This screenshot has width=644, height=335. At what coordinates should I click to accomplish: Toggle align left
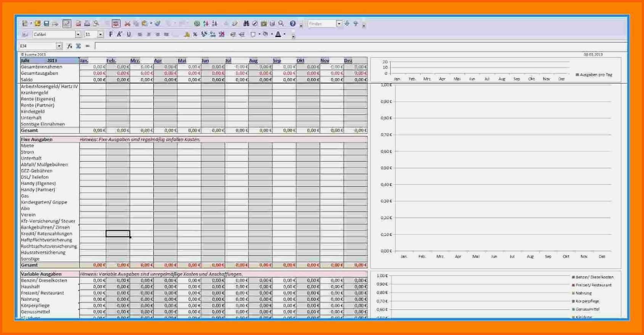coord(140,35)
